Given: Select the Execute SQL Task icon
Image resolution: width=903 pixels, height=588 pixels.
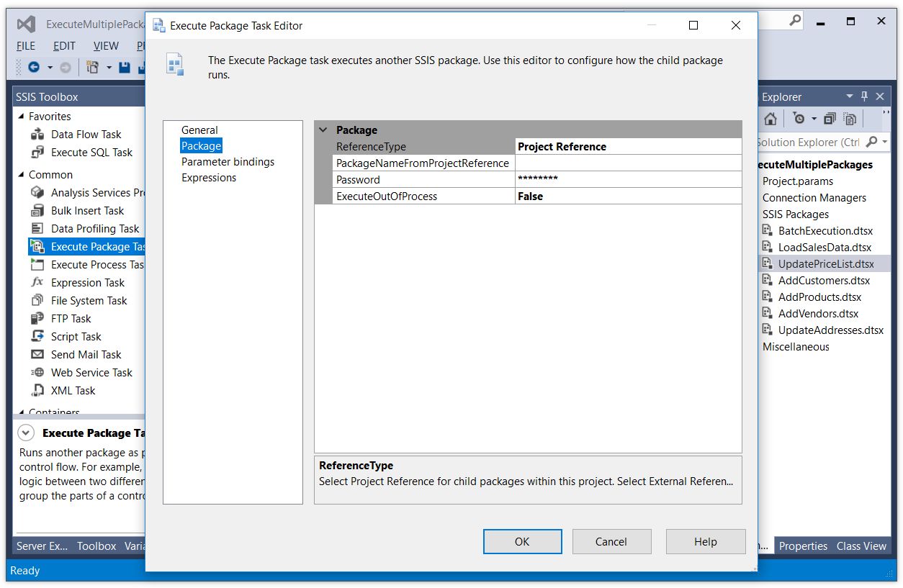Looking at the screenshot, I should [37, 153].
